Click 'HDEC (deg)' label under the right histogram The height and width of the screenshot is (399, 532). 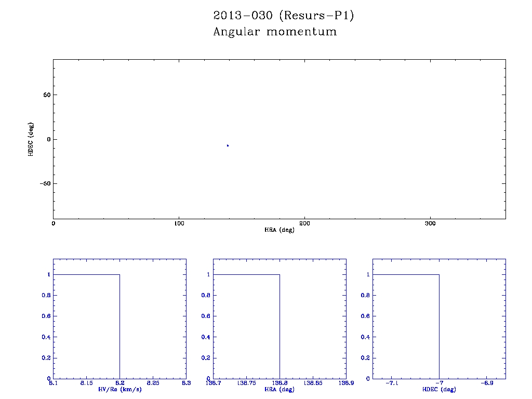[439, 389]
